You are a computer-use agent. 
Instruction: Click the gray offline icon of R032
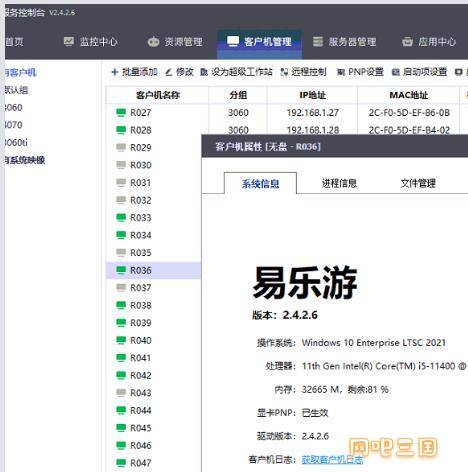(x=121, y=200)
